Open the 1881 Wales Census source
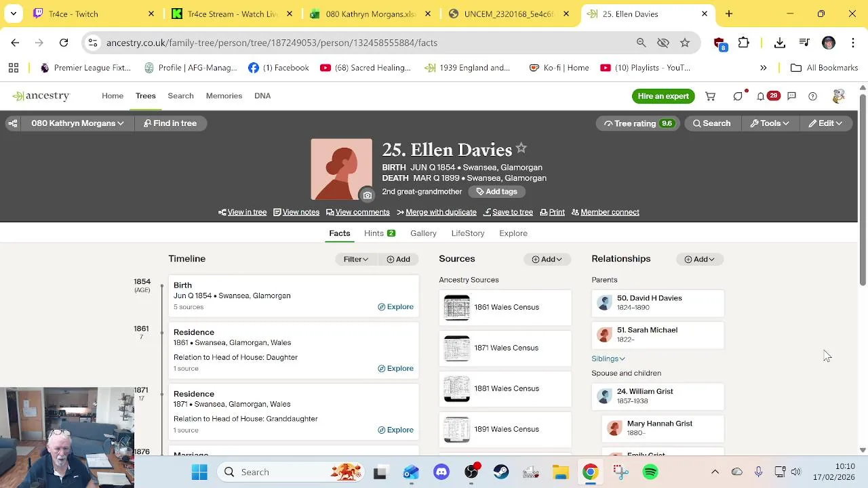Image resolution: width=868 pixels, height=488 pixels. click(x=505, y=389)
